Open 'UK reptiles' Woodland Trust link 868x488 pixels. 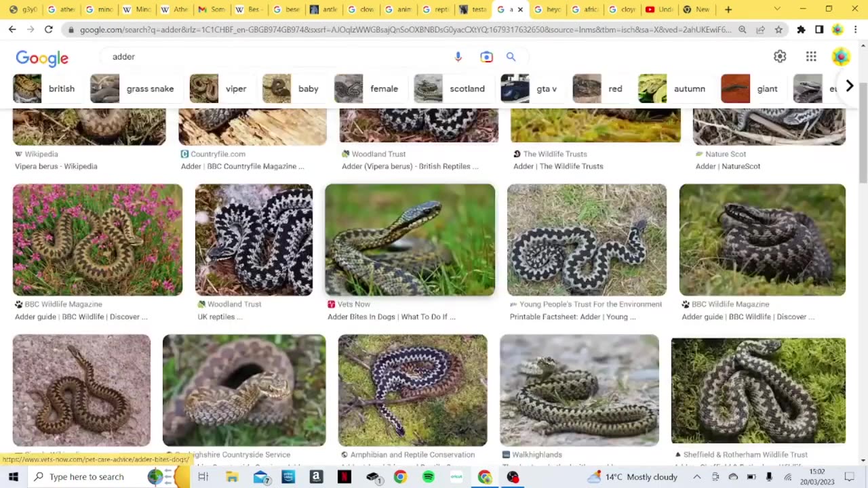(x=220, y=317)
